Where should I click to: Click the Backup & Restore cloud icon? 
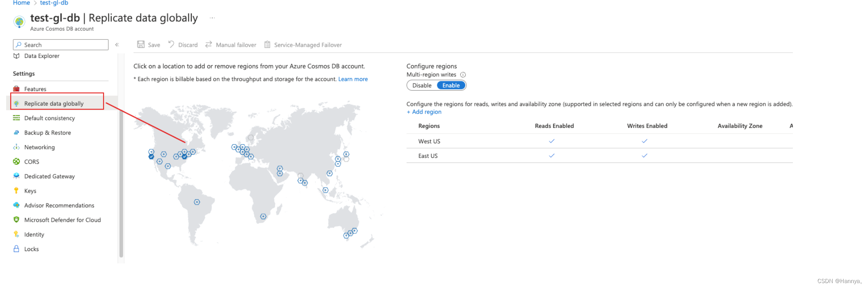coord(16,133)
